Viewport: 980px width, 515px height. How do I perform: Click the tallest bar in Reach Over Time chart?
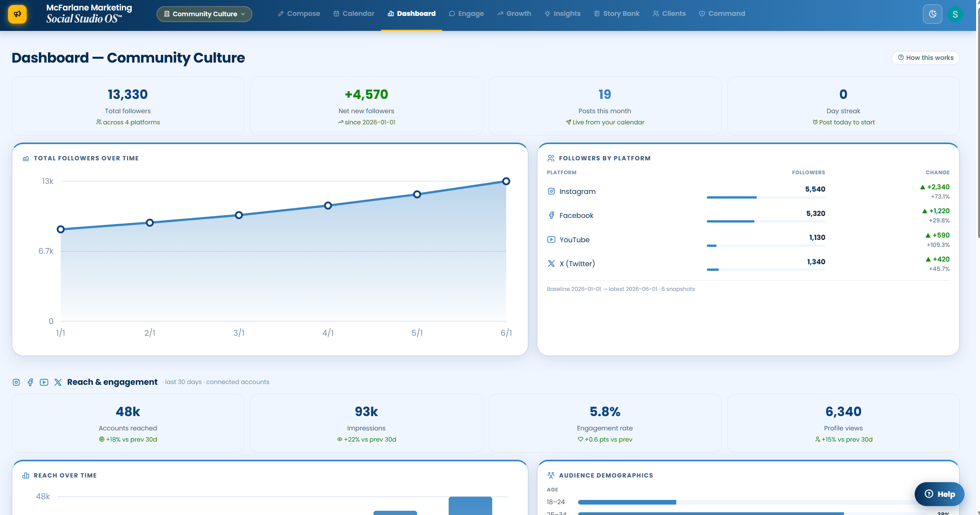(x=470, y=506)
